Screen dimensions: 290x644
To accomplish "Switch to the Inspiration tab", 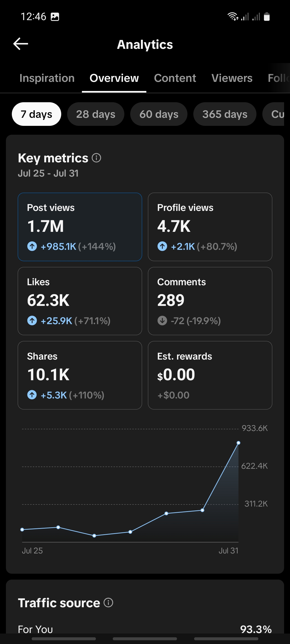I will pyautogui.click(x=47, y=78).
